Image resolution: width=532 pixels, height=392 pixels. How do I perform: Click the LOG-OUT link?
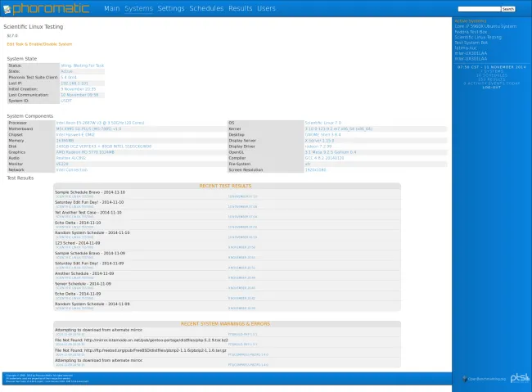(492, 88)
